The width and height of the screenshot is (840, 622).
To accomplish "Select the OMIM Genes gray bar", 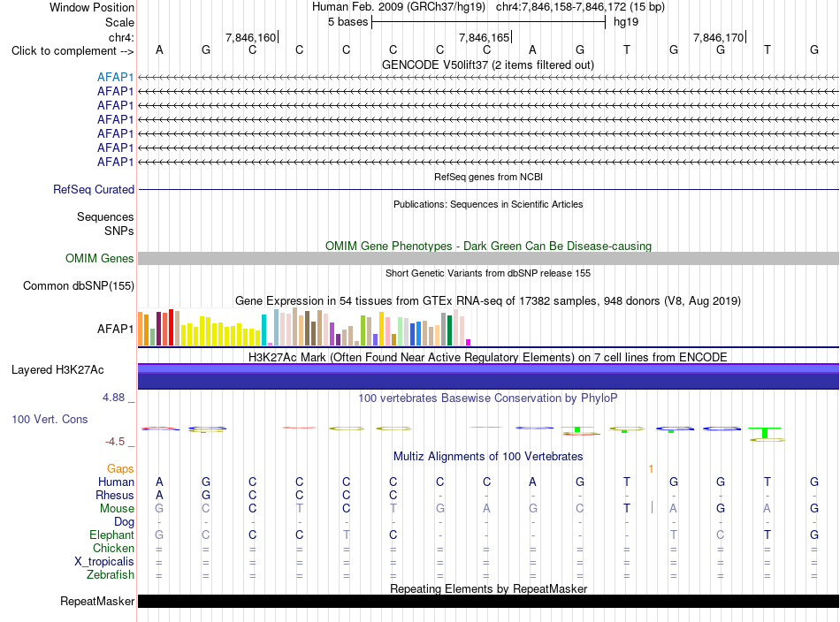I will click(x=488, y=259).
